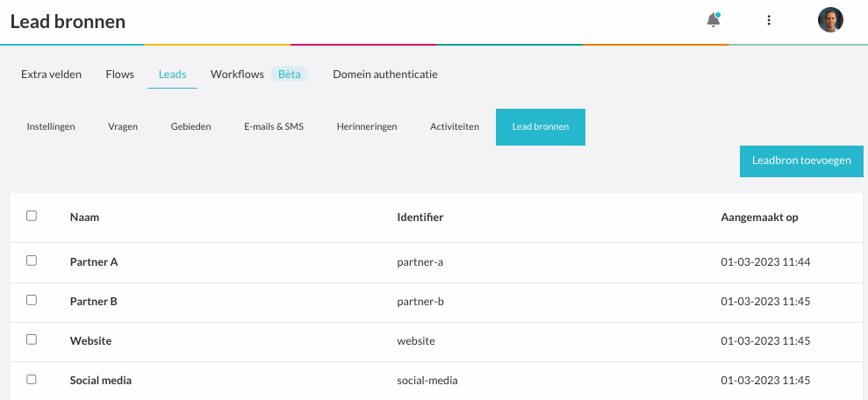Go to E-mails & SMS sub-tab

pyautogui.click(x=274, y=126)
